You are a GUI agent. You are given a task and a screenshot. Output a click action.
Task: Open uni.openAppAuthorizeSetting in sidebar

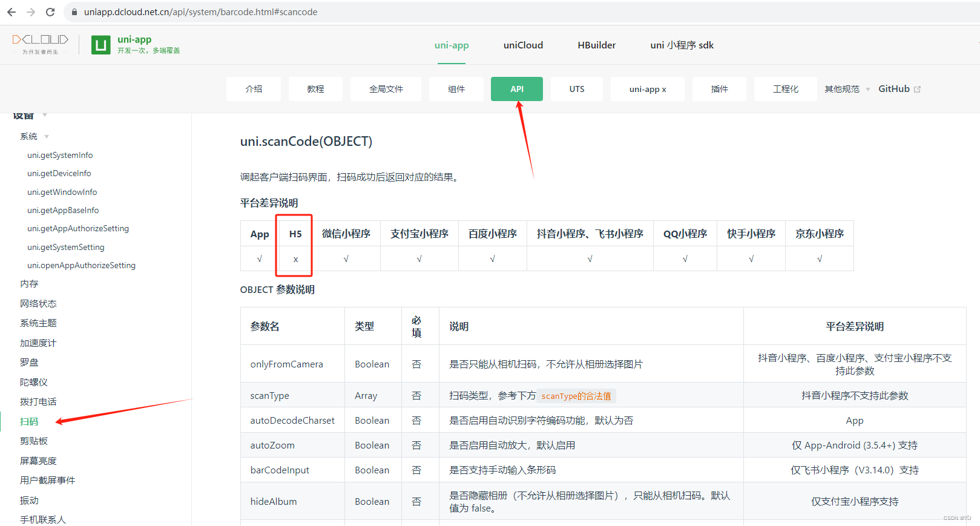click(82, 266)
